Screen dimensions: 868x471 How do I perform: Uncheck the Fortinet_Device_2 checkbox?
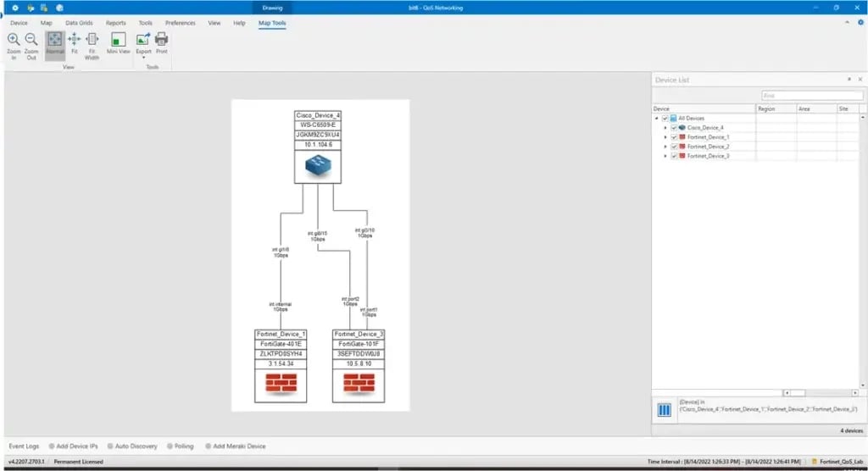pyautogui.click(x=674, y=146)
